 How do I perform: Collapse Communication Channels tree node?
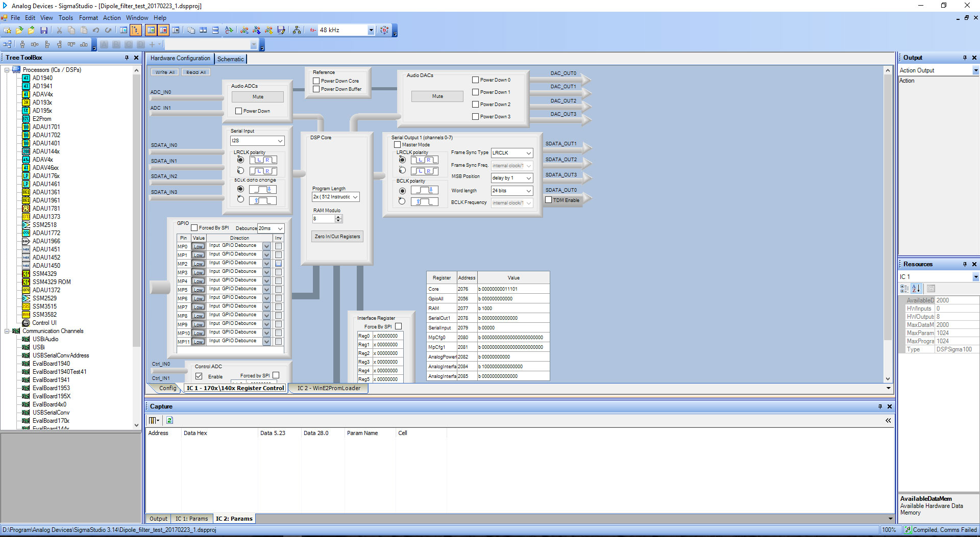pos(7,331)
